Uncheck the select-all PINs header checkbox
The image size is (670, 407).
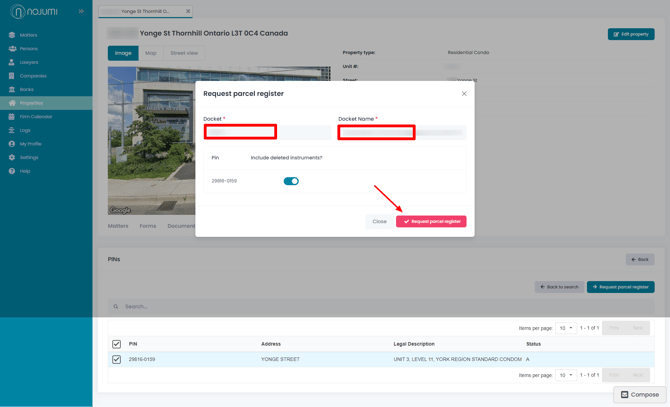click(117, 344)
